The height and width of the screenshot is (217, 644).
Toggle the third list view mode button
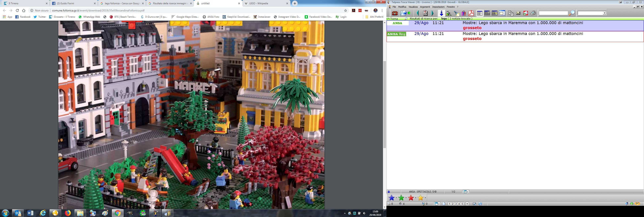click(x=494, y=13)
